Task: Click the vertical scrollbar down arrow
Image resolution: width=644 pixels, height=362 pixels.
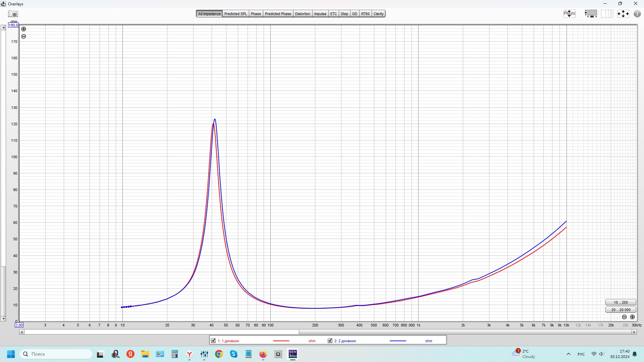Action: 3,319
